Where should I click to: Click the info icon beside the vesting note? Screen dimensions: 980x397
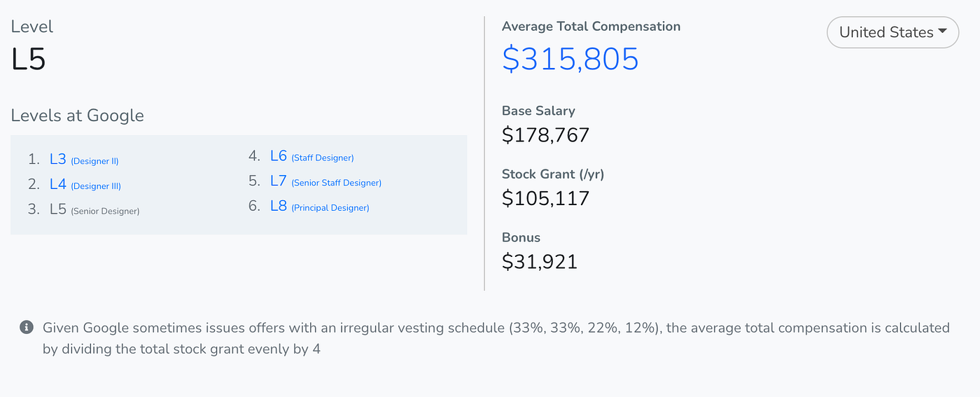pos(27,327)
